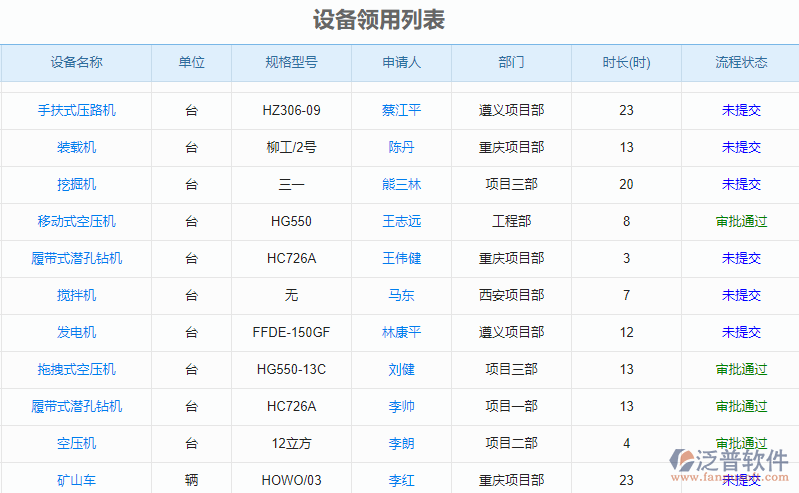Click 未提交 status in 挖掘机 row
Image resolution: width=799 pixels, height=493 pixels.
(x=741, y=184)
